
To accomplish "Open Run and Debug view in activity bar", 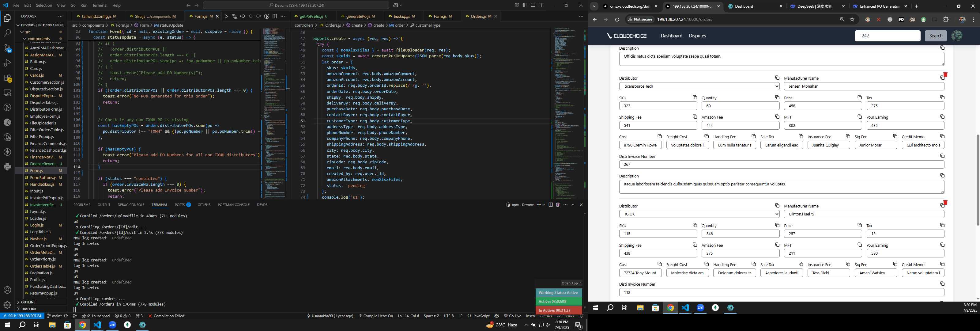I will point(7,63).
